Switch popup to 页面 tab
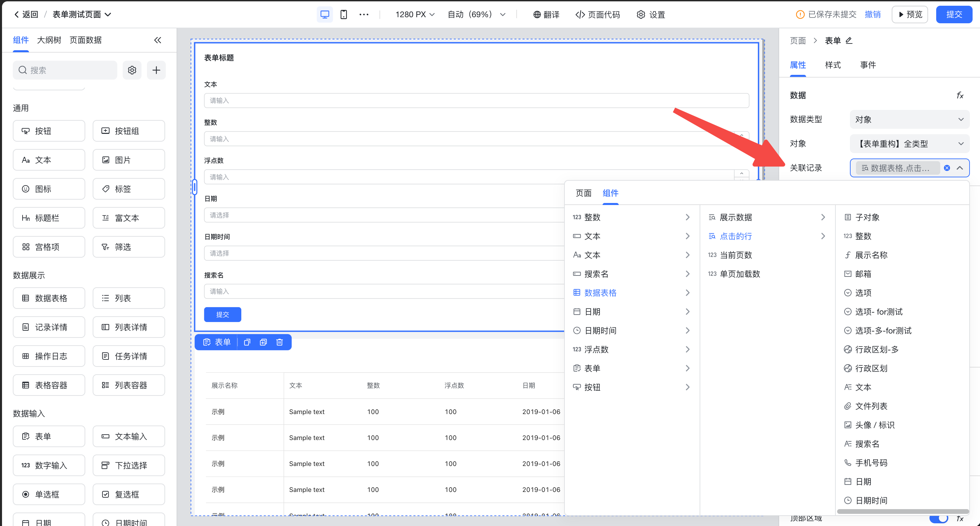The image size is (980, 526). (583, 193)
